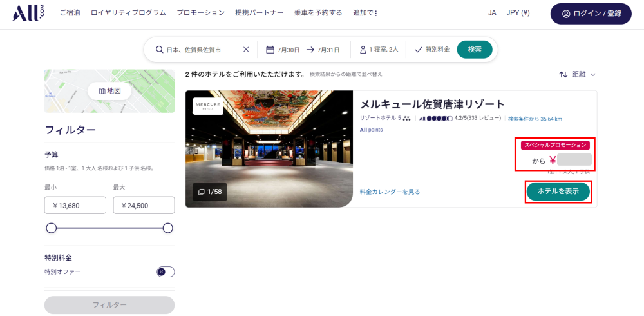Open 料金カレンダーを見る link

coord(390,192)
